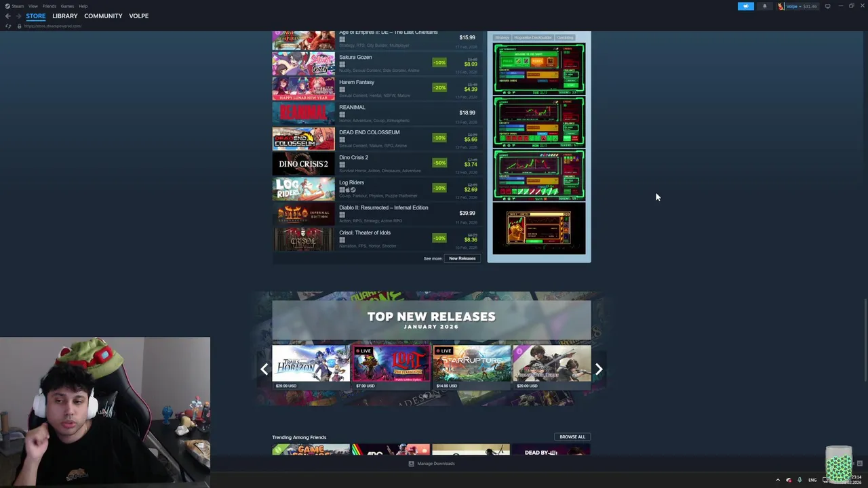Open the blue announcements megaphone button

(745, 6)
